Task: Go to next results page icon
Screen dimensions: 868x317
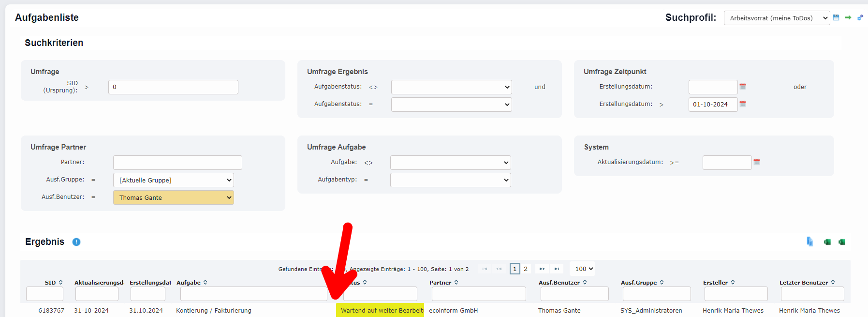Action: click(x=542, y=269)
